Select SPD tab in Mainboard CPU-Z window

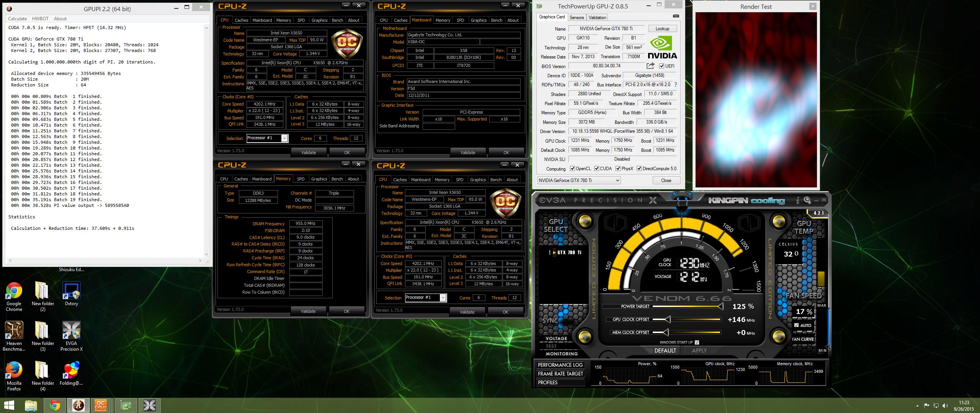pyautogui.click(x=461, y=20)
